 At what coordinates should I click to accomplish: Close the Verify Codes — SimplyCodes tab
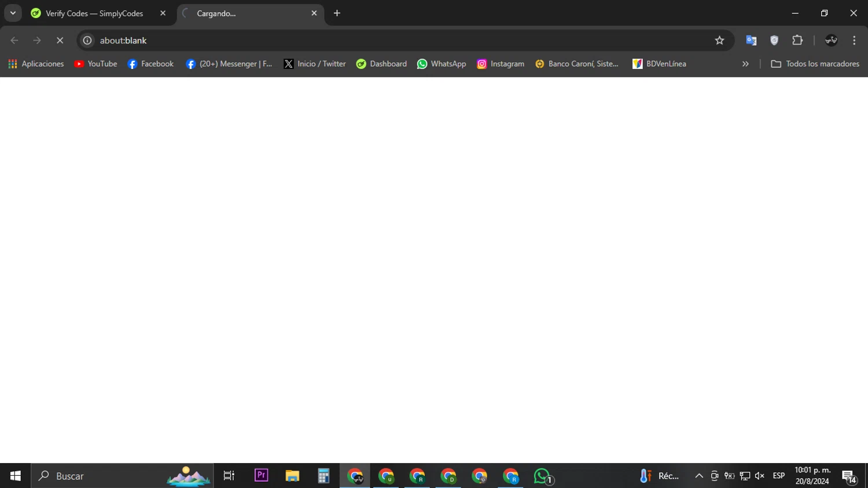(163, 13)
